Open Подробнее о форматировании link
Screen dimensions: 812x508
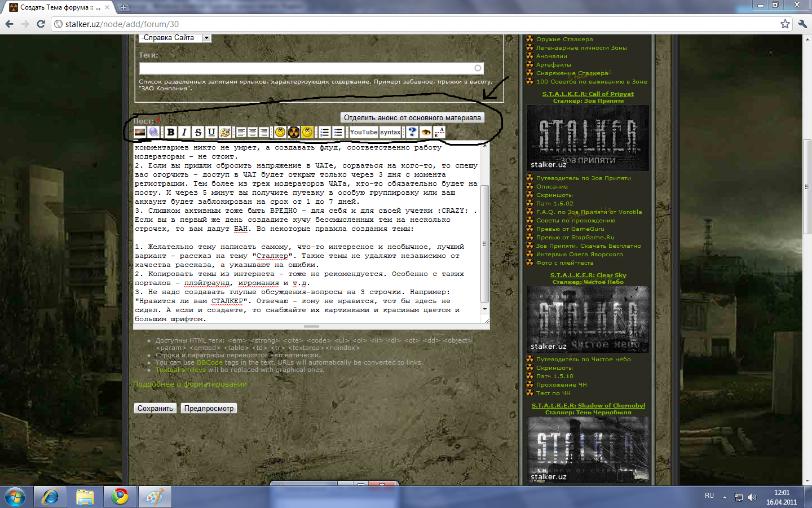point(190,384)
